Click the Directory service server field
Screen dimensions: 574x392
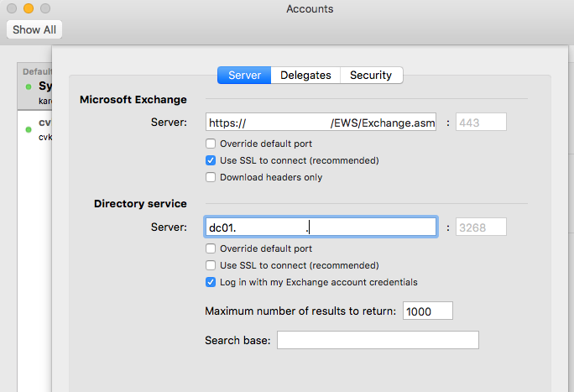pyautogui.click(x=321, y=227)
